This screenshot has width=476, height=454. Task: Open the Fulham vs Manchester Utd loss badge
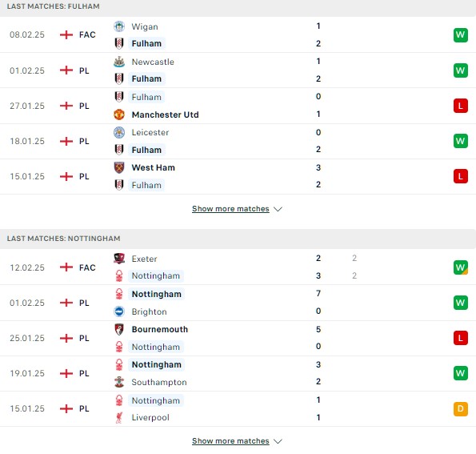461,106
